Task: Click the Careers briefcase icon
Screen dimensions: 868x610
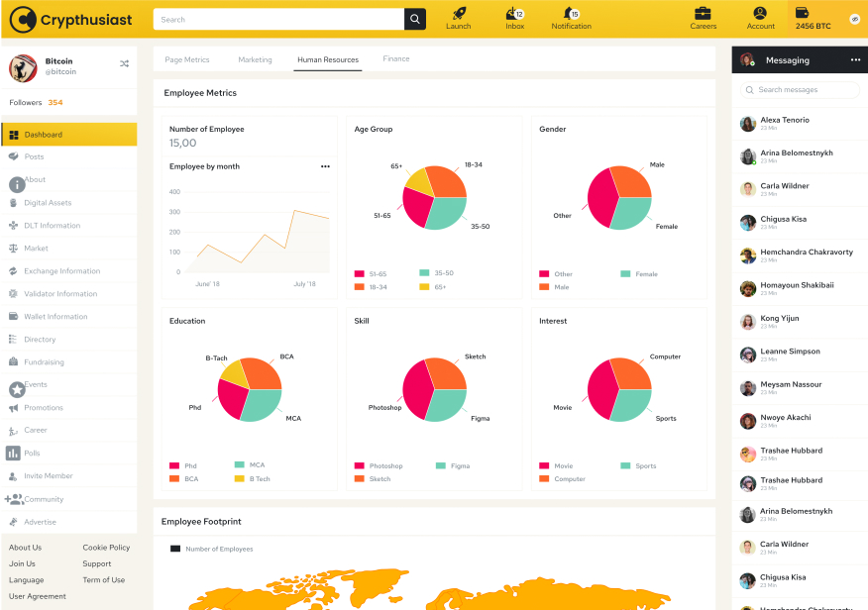Action: (x=703, y=14)
